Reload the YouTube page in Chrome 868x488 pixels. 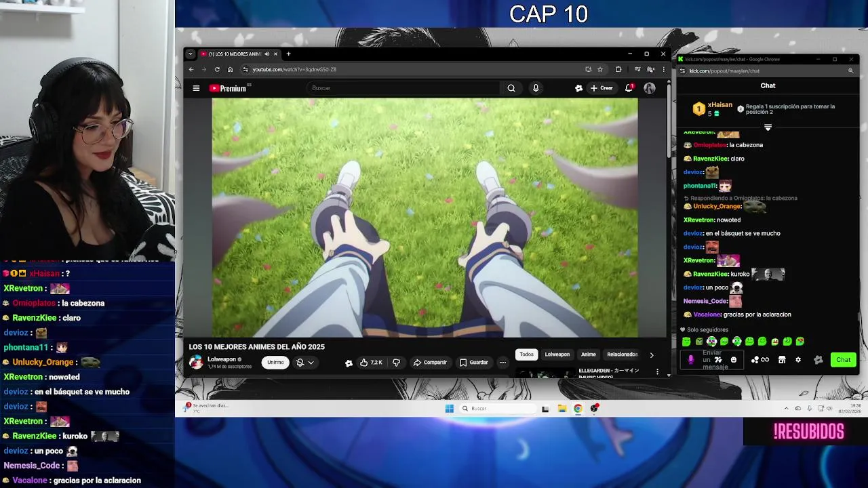tap(217, 69)
